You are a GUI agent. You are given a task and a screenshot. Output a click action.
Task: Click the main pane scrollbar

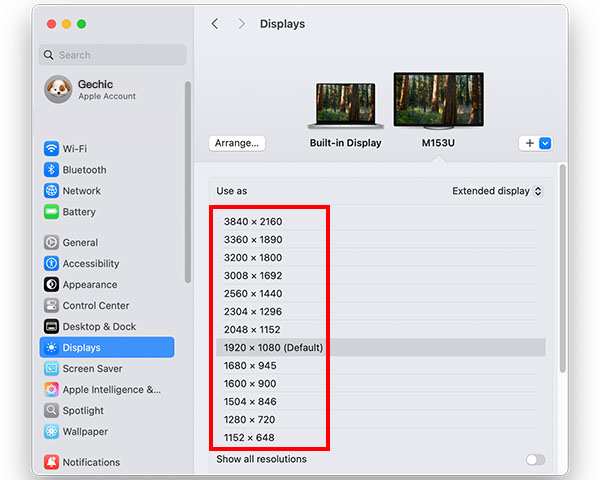[562, 268]
